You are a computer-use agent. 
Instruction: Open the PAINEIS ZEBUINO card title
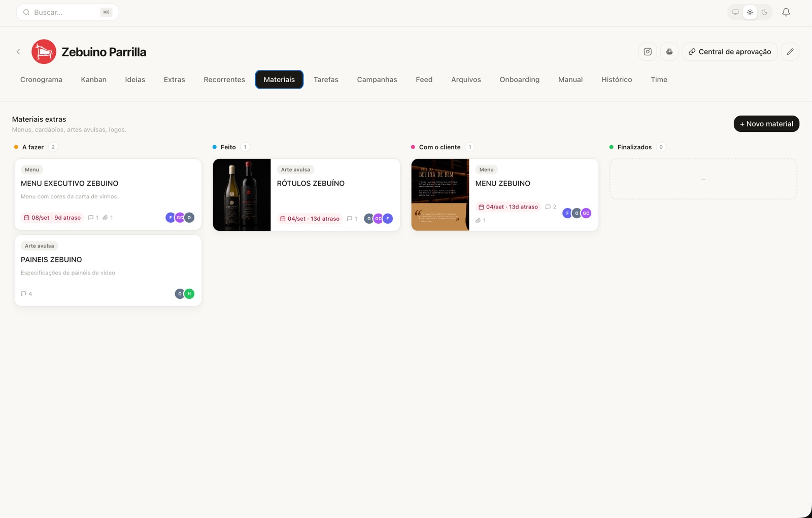pyautogui.click(x=51, y=260)
